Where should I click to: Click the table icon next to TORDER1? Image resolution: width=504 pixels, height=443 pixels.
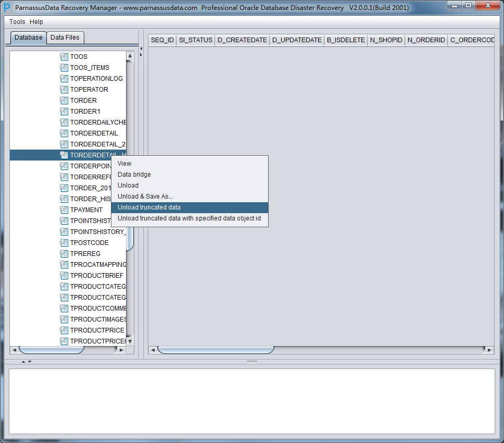tap(64, 111)
